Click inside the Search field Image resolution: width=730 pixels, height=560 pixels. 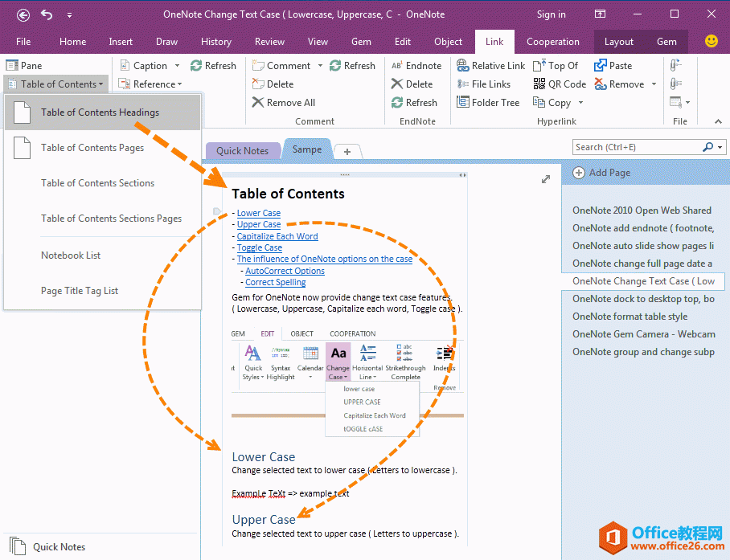coord(635,146)
